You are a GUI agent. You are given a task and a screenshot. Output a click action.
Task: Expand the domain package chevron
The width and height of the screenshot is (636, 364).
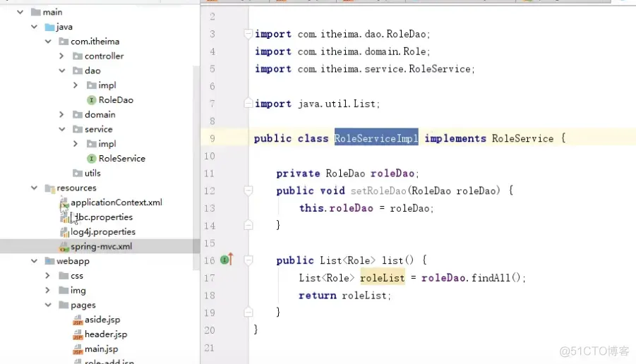[61, 115]
